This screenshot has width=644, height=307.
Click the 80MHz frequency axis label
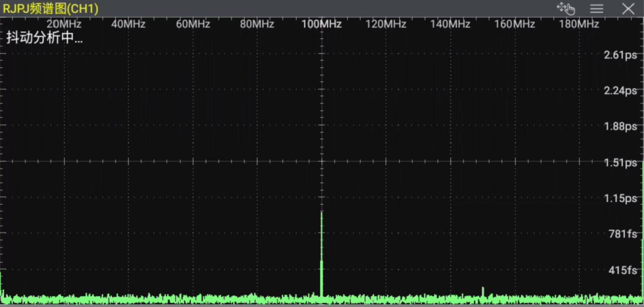257,25
